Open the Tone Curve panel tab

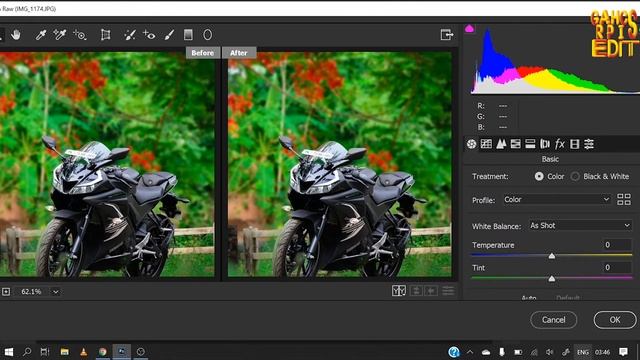click(486, 144)
